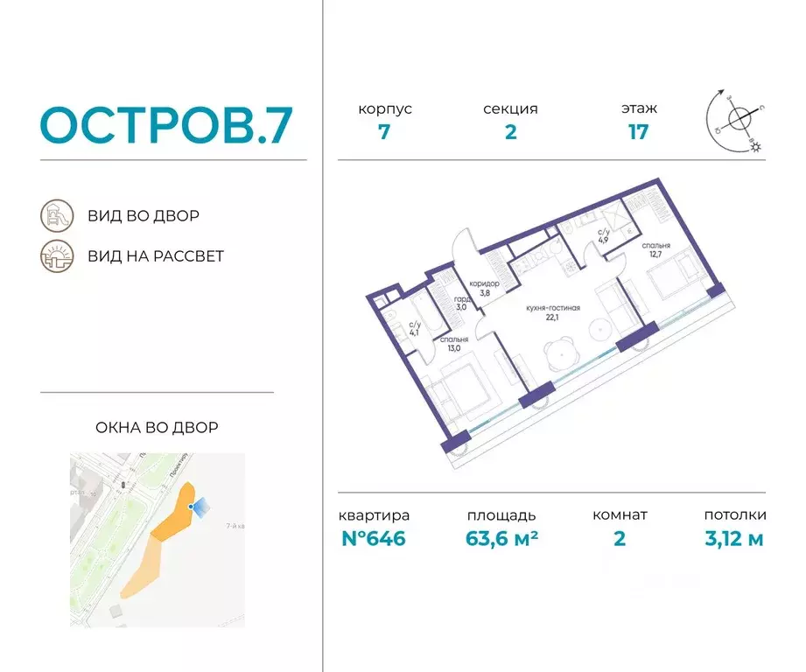Click the compass orientation icon
806x672 pixels.
(x=735, y=122)
